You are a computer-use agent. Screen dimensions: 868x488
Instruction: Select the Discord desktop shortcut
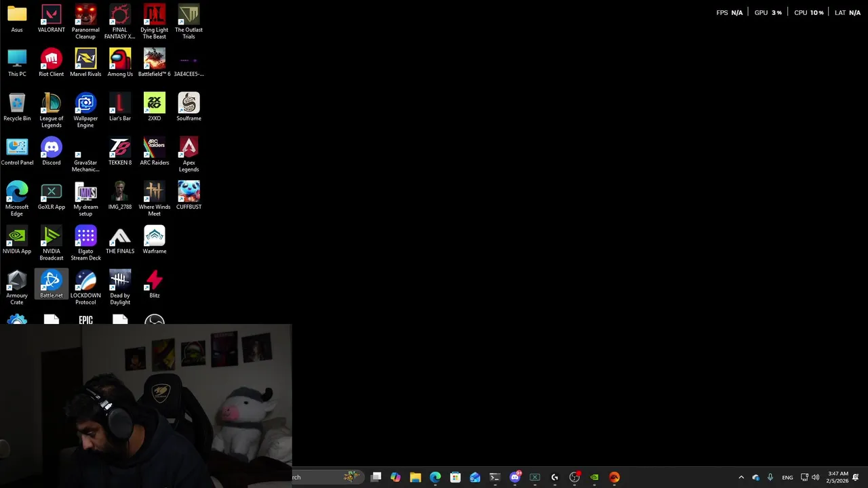[x=52, y=152]
